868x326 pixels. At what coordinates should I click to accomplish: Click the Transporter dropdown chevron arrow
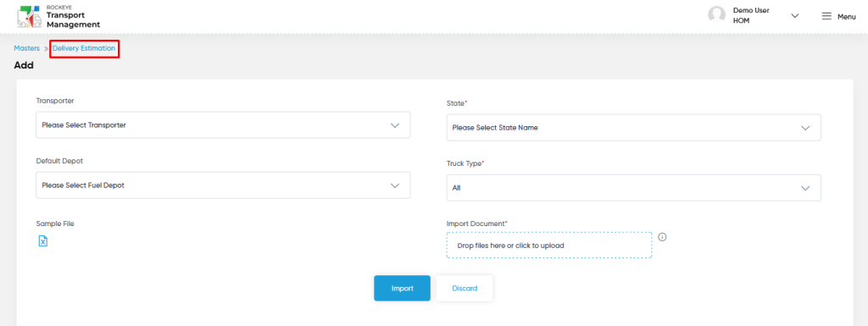[395, 125]
